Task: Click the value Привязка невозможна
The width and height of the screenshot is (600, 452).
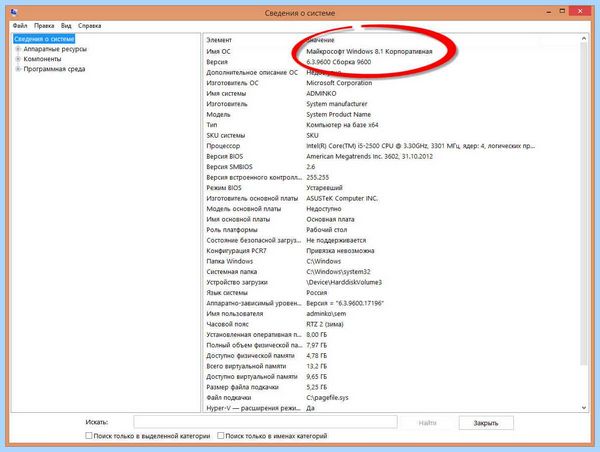Action: (x=340, y=251)
